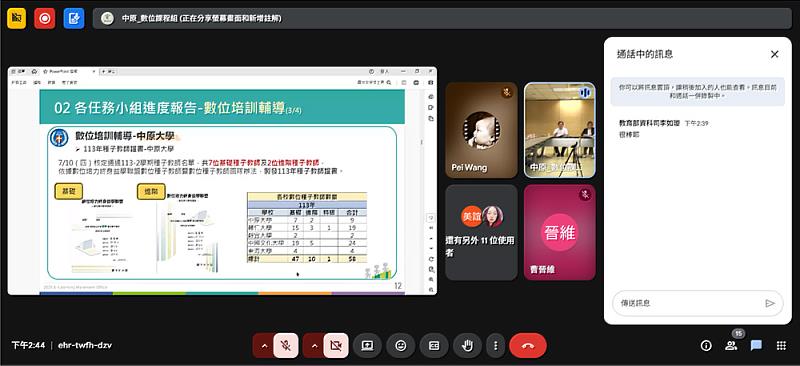This screenshot has height=366, width=800.
Task: Click the clock text 下午2:44
Action: coord(28,346)
